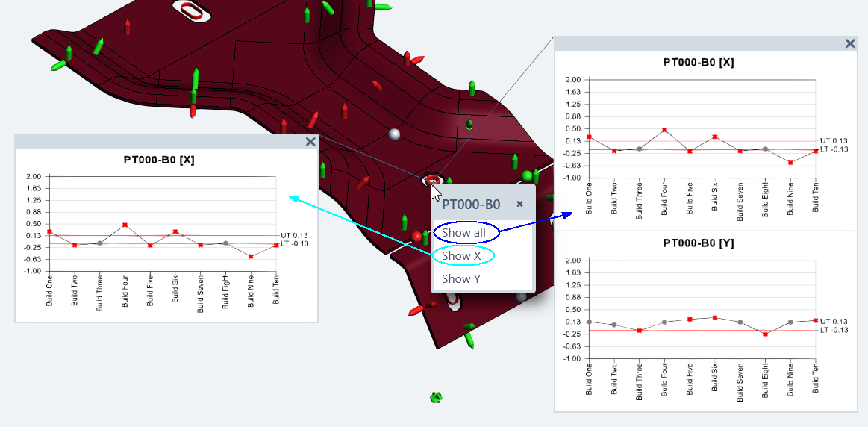Viewport: 868px width, 427px height.
Task: Dismiss the PT000-B0 popup menu with its x
Action: tap(520, 204)
